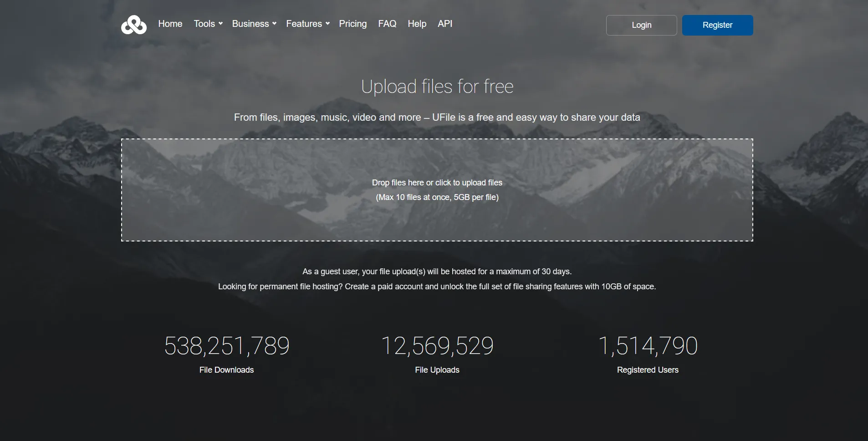
Task: Select Home in the navigation bar
Action: point(170,23)
